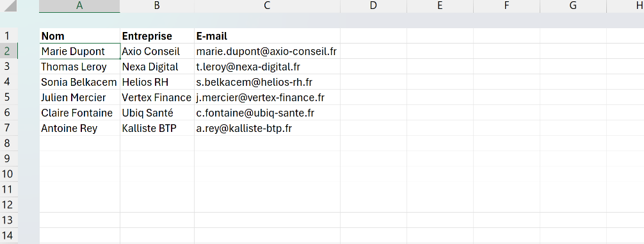Image resolution: width=644 pixels, height=244 pixels.
Task: Click a.rey@kalliste-btp.fr cell
Action: 268,128
